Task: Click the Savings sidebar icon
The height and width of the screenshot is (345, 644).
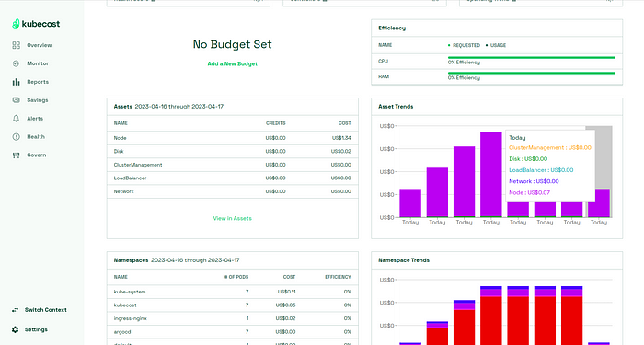Action: (x=16, y=99)
